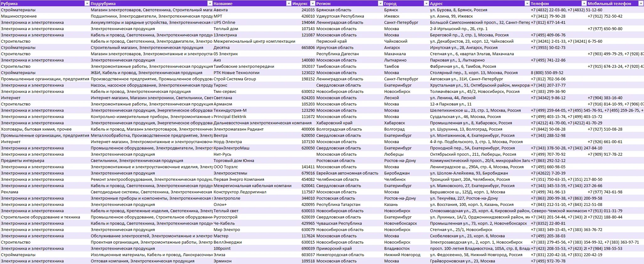Screen dimensions: 644x264
Task: Open the Регион column filter dropdown
Action: click(x=380, y=3)
